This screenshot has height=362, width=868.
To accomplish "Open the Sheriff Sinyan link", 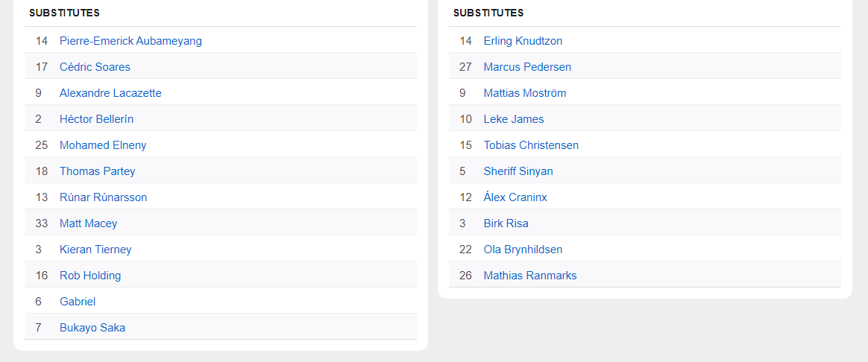I will click(518, 171).
